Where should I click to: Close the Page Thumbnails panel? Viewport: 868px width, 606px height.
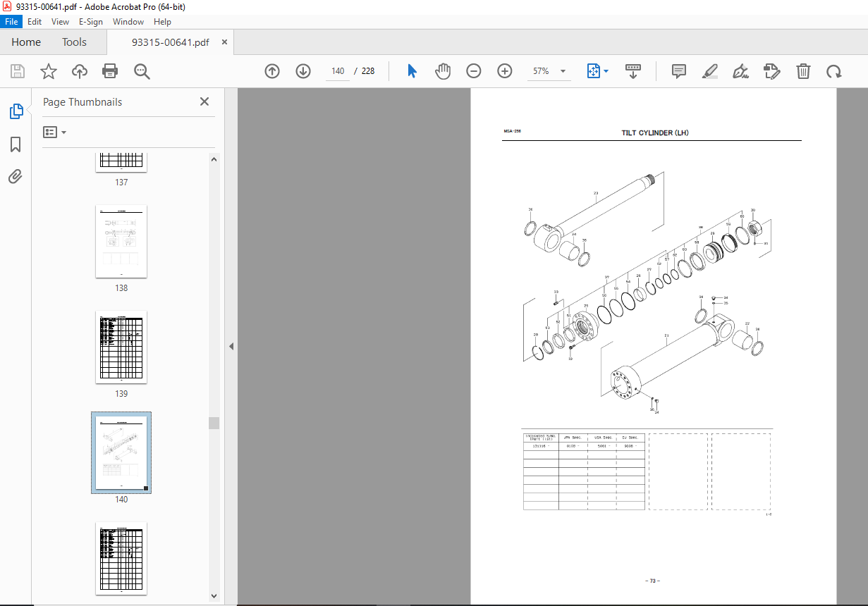coord(204,101)
